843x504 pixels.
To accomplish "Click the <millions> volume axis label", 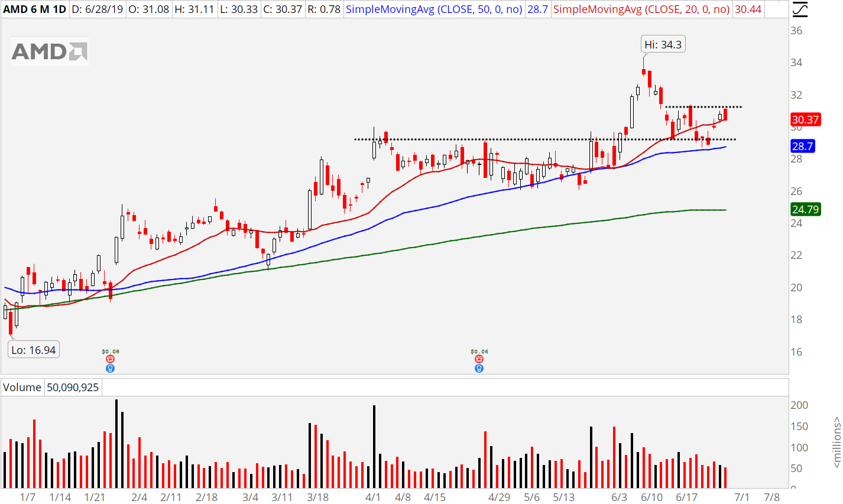I will pos(836,442).
